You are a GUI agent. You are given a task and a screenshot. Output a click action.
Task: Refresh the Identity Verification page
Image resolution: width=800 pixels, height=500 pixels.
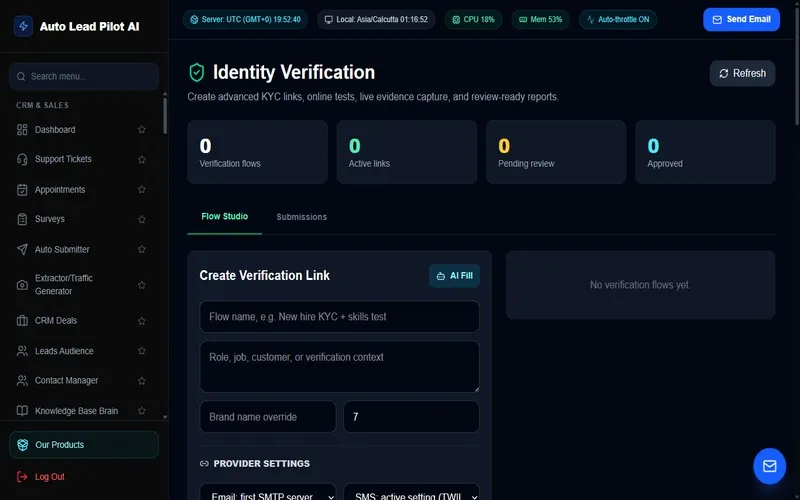[742, 73]
